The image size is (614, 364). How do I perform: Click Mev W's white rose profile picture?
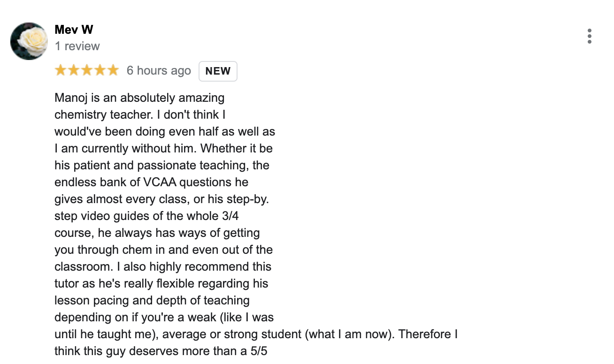[29, 41]
